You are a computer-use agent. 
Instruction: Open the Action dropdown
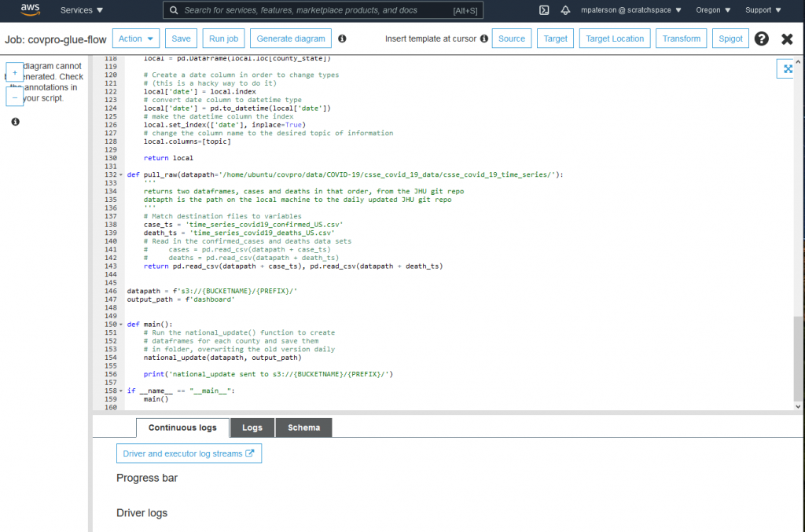click(135, 39)
